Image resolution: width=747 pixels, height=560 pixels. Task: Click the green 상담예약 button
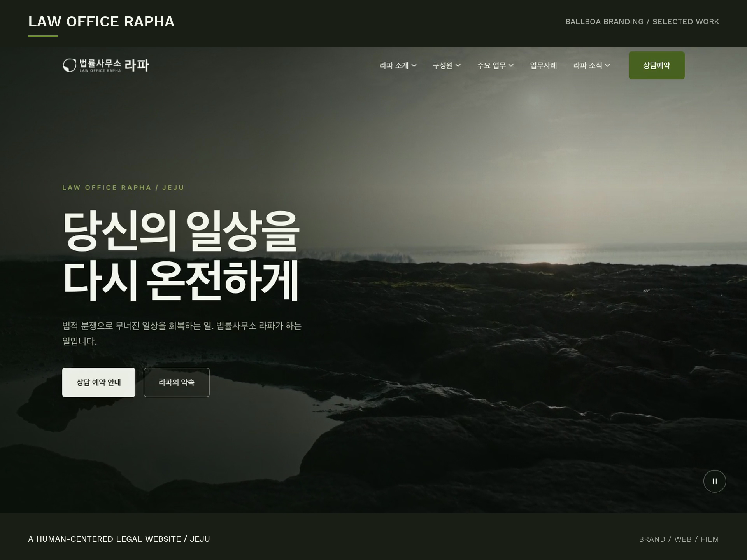tap(656, 65)
